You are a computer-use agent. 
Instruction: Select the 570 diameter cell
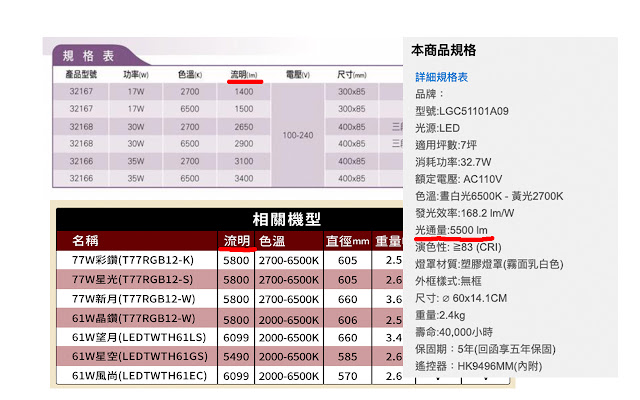point(347,376)
